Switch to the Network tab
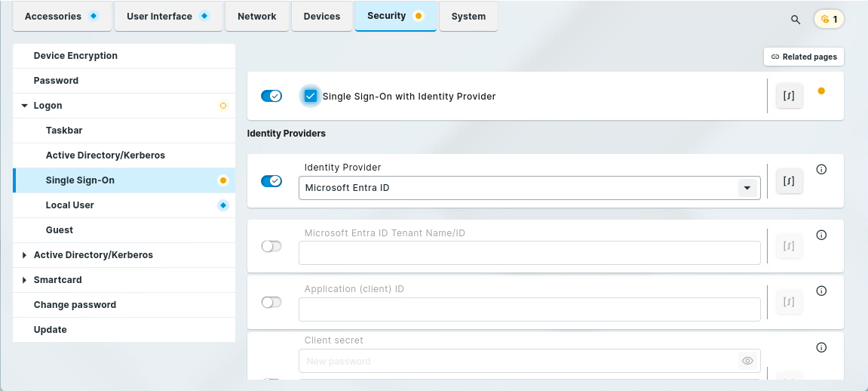Viewport: 868px width, 391px height. point(256,16)
